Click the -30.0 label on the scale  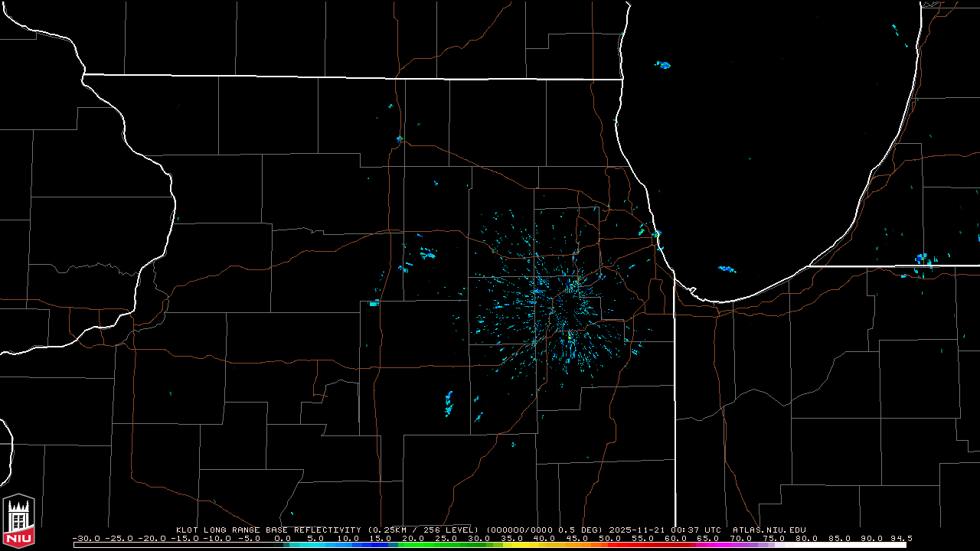pos(85,538)
